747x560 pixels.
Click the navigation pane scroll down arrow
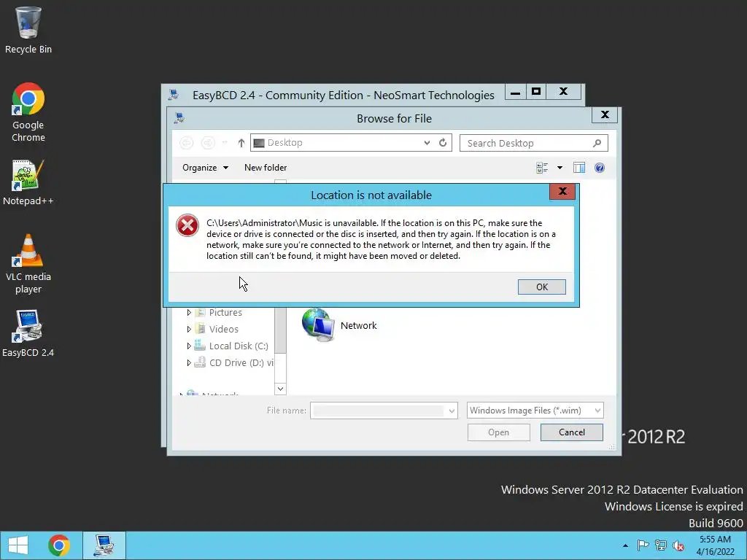coord(280,389)
